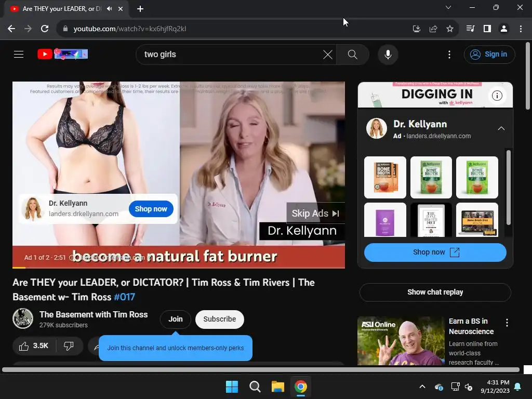532x399 pixels.
Task: Close the YouTube browser tab
Action: [121, 9]
